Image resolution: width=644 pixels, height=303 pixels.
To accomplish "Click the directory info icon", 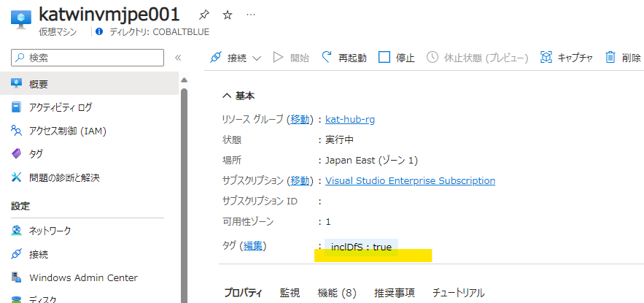I will [98, 31].
